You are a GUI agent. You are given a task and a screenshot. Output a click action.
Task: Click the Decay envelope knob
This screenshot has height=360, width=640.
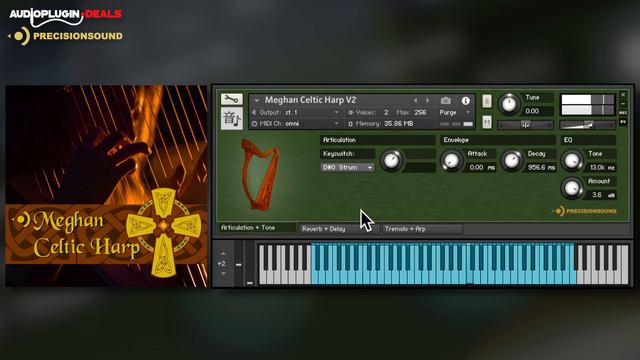(511, 160)
